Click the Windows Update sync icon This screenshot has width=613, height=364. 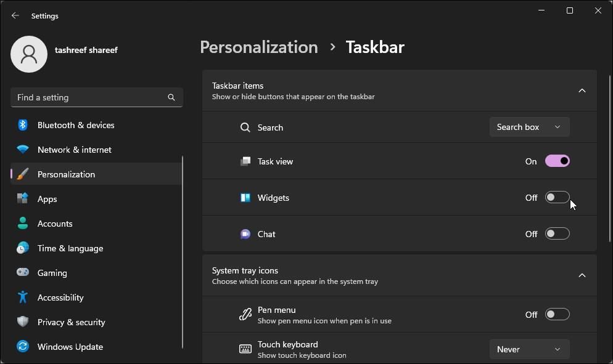(23, 346)
